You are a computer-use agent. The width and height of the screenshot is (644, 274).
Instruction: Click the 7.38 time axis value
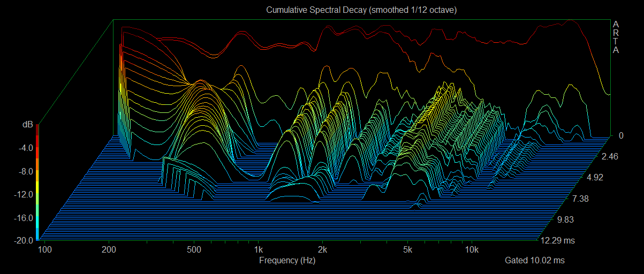(580, 199)
